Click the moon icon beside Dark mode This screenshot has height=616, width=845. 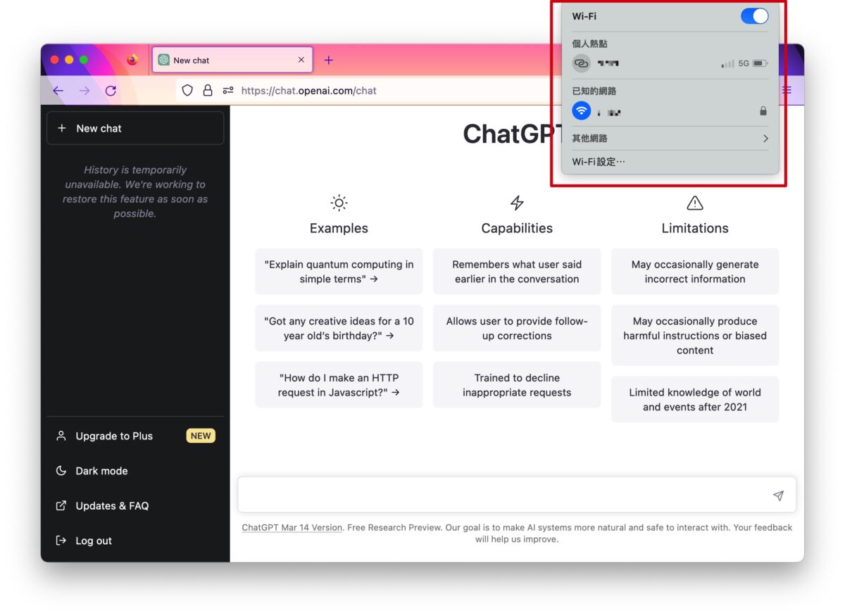point(61,471)
